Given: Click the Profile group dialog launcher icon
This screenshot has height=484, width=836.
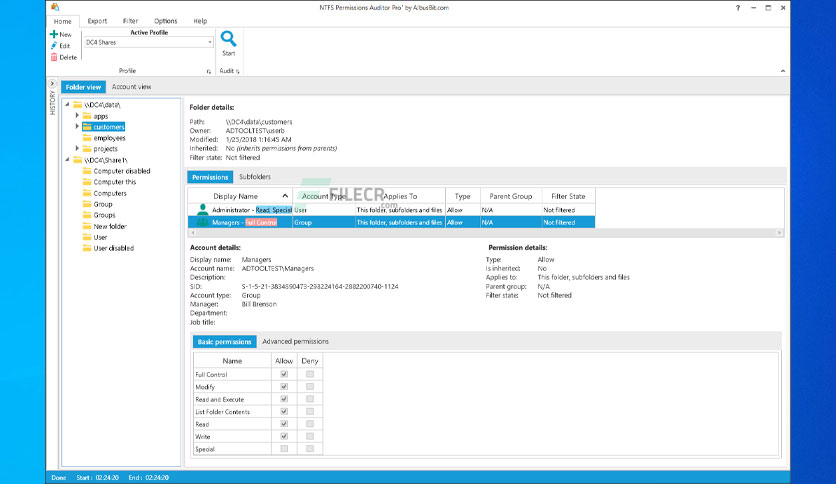Looking at the screenshot, I should click(x=209, y=72).
